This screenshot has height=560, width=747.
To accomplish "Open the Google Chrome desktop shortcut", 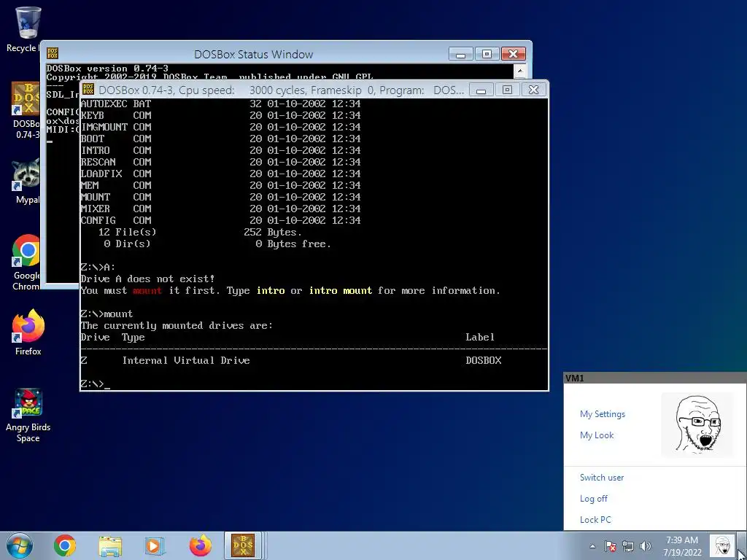I will [26, 262].
